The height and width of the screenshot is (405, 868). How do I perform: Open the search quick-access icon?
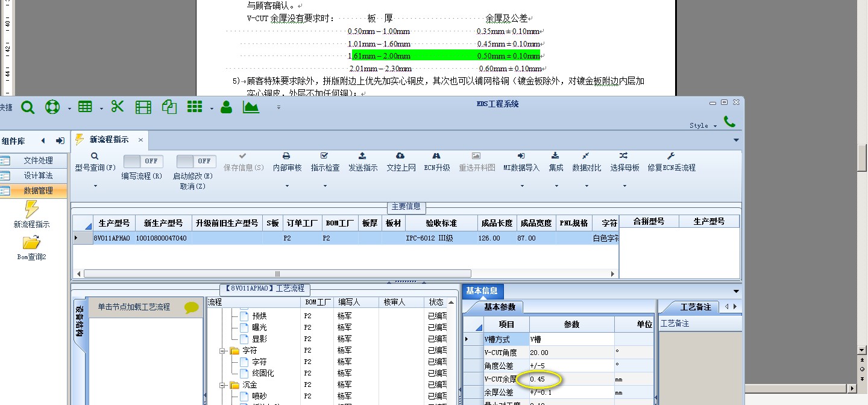28,107
